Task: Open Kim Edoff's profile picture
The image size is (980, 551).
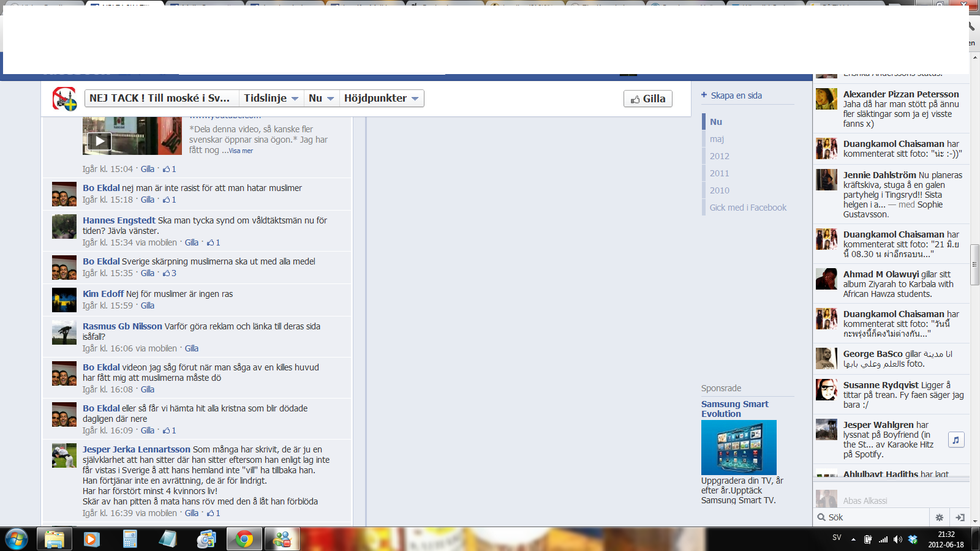Action: point(64,300)
